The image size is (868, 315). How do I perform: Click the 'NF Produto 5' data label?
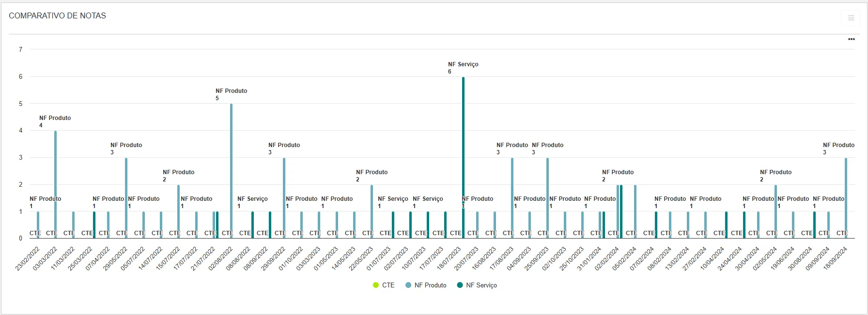231,94
